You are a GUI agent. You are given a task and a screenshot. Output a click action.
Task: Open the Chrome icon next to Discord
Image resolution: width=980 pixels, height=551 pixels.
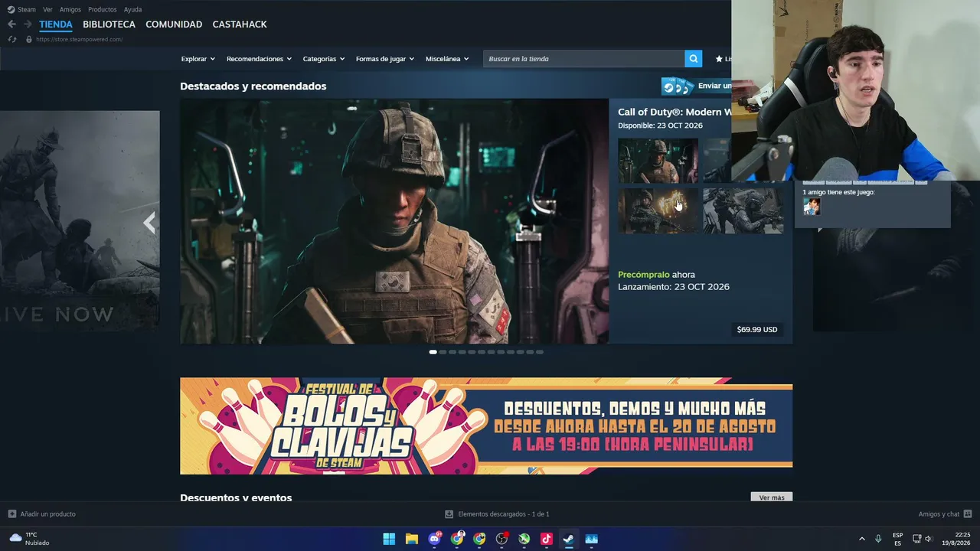coord(457,539)
